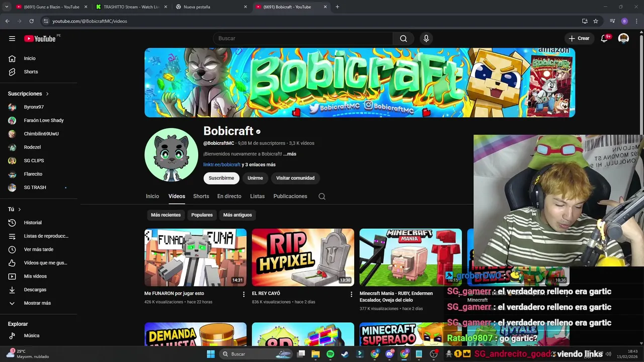The image size is (644, 362).
Task: Click the Suscribirme button
Action: coord(221,178)
